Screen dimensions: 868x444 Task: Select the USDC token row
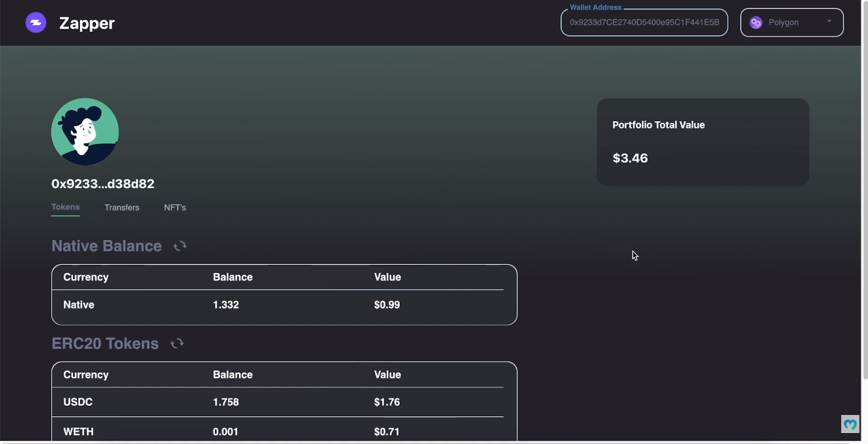point(278,402)
